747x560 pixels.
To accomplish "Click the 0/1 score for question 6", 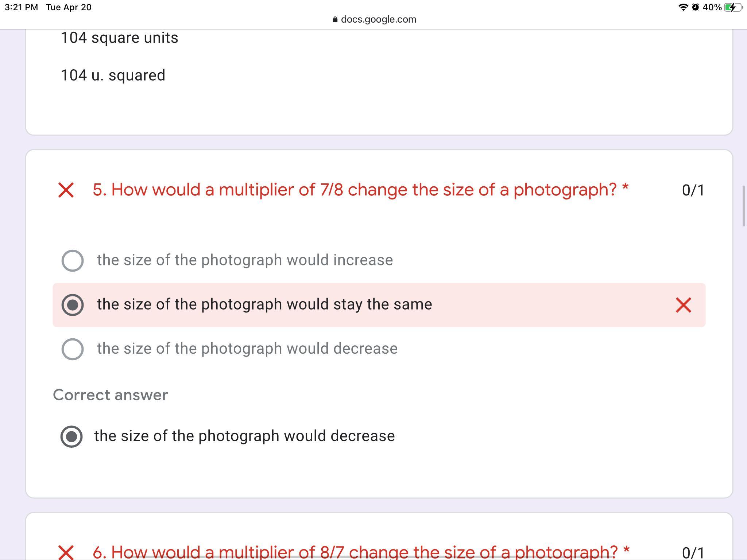I will (x=693, y=553).
